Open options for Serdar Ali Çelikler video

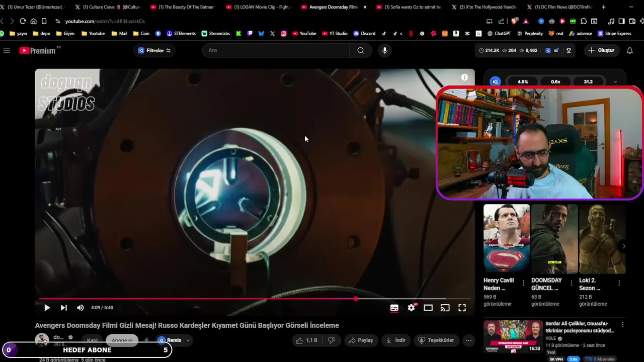click(x=622, y=325)
